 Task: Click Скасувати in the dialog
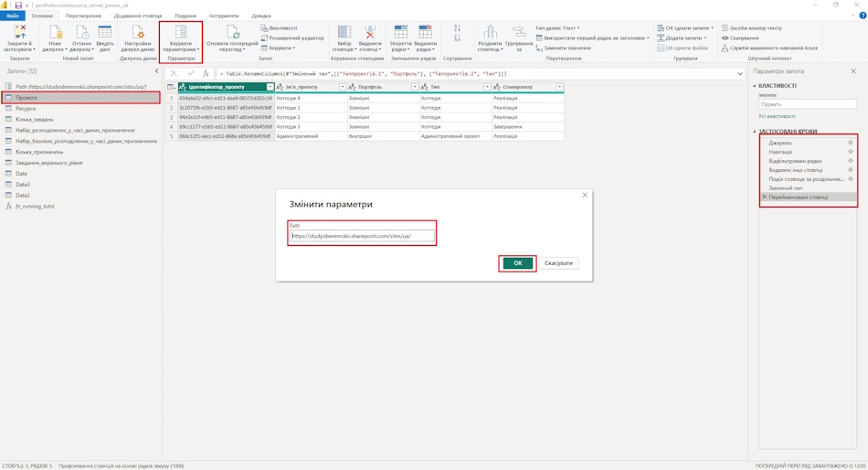pyautogui.click(x=558, y=263)
